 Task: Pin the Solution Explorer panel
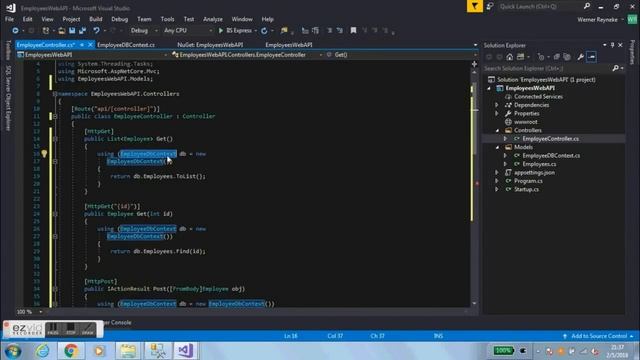click(x=612, y=45)
